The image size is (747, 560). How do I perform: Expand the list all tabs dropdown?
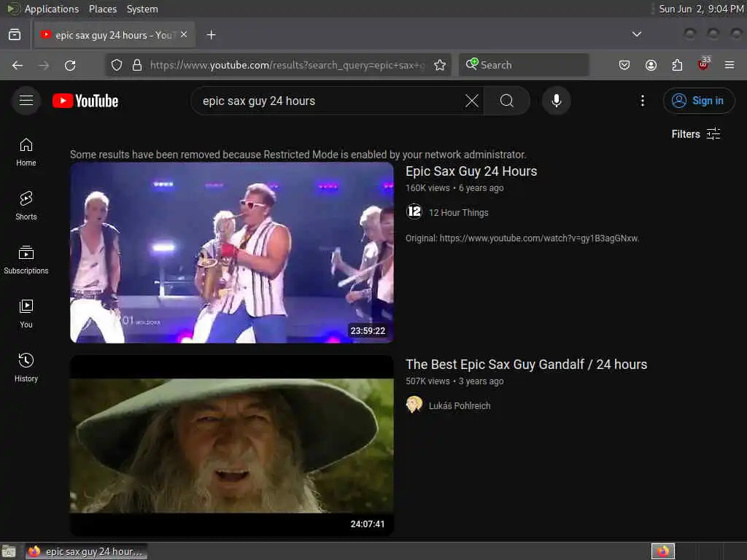[636, 34]
